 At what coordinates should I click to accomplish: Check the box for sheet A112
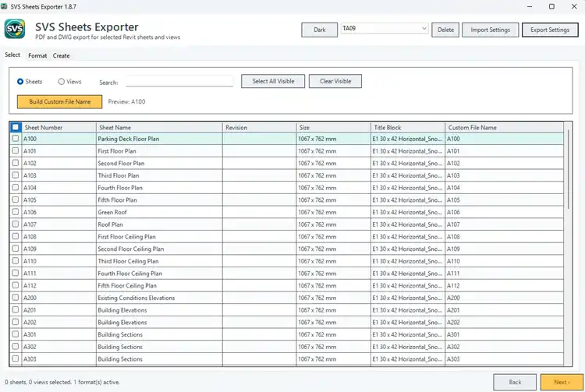pos(16,285)
